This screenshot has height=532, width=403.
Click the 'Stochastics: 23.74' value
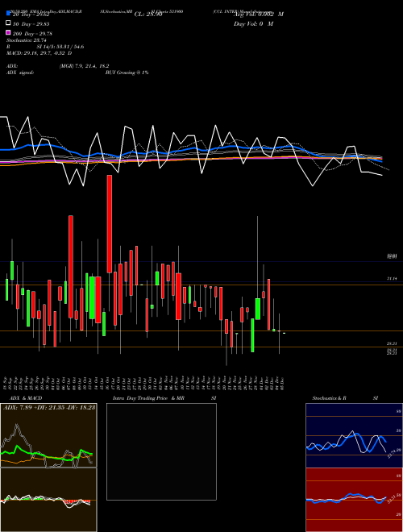[x=26, y=40]
